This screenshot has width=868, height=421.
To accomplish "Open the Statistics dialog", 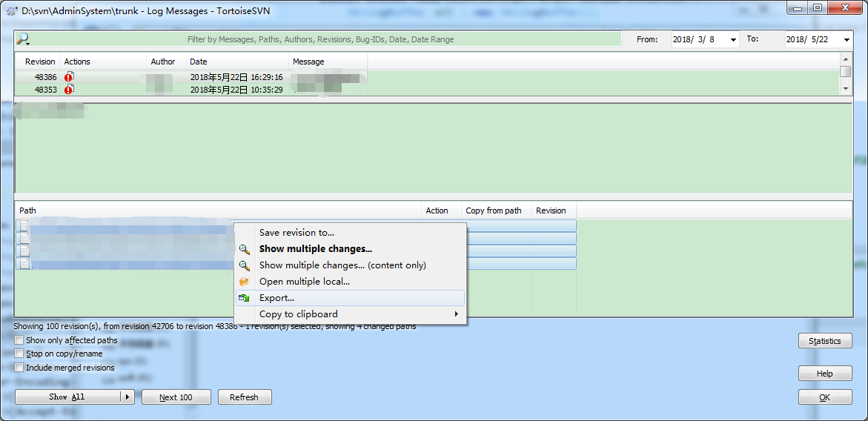I will (824, 341).
